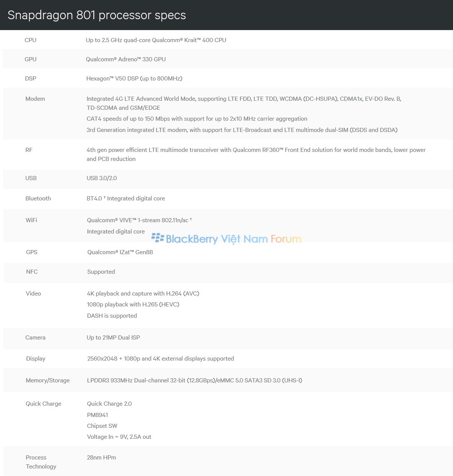Viewport: 453px width, 476px height.
Task: Select the RF row label
Action: 29,150
